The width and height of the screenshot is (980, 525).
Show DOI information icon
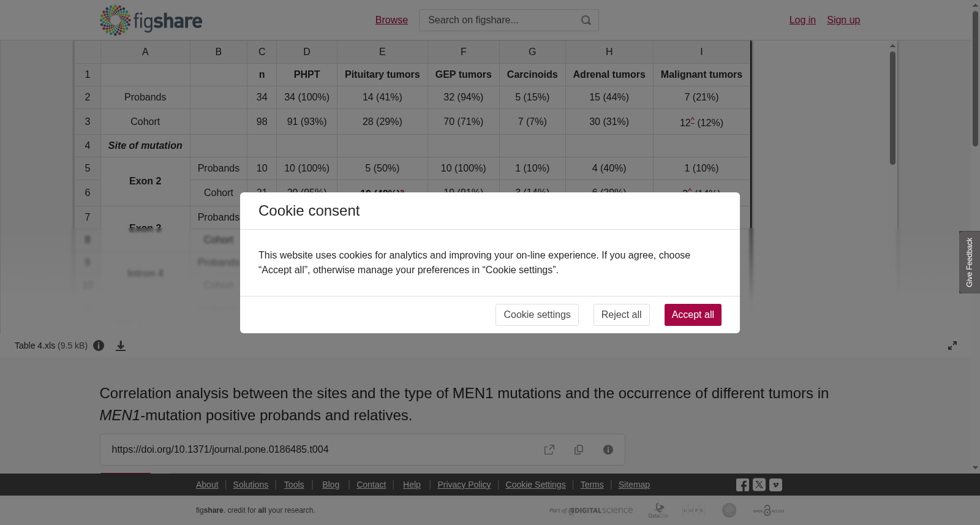pos(608,450)
